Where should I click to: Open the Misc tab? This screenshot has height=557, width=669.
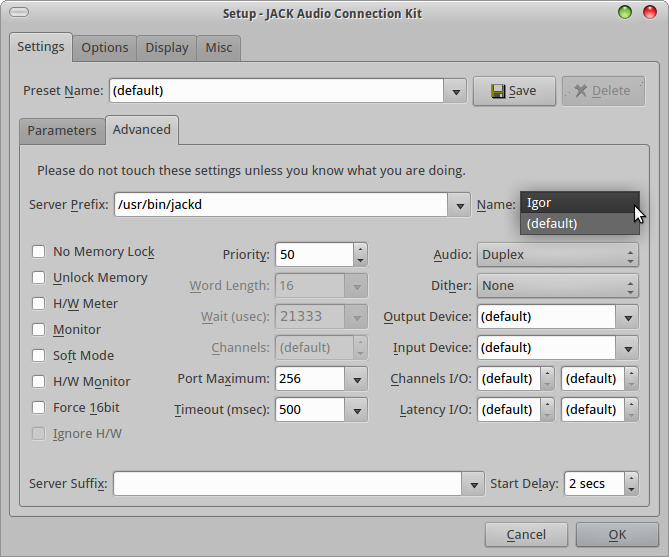218,48
